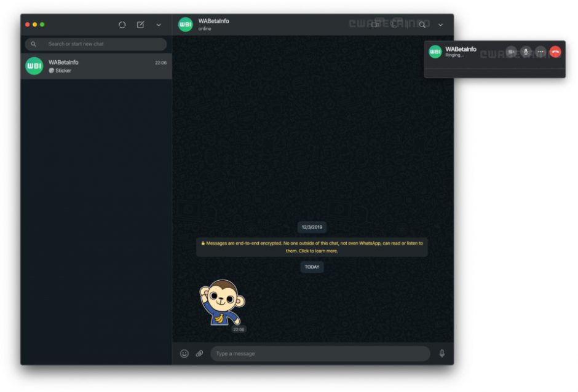Start a voice call from chat header
Viewport: 578px width, 392px height.
tap(394, 25)
